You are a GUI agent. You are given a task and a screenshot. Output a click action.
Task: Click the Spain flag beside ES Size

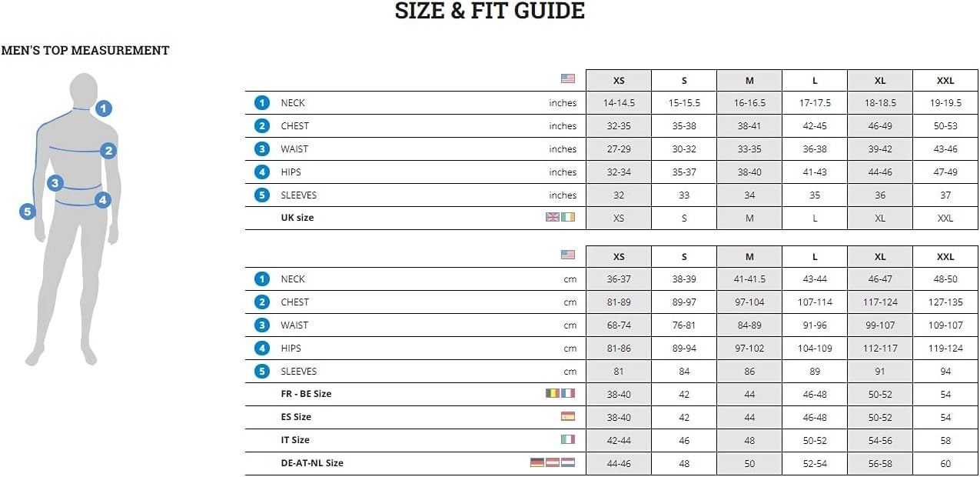(568, 416)
